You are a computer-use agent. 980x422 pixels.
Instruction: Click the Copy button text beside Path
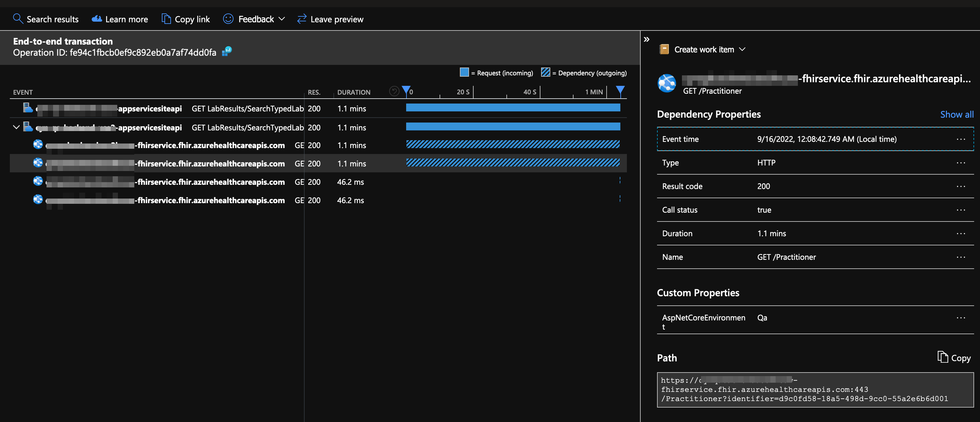pos(961,358)
